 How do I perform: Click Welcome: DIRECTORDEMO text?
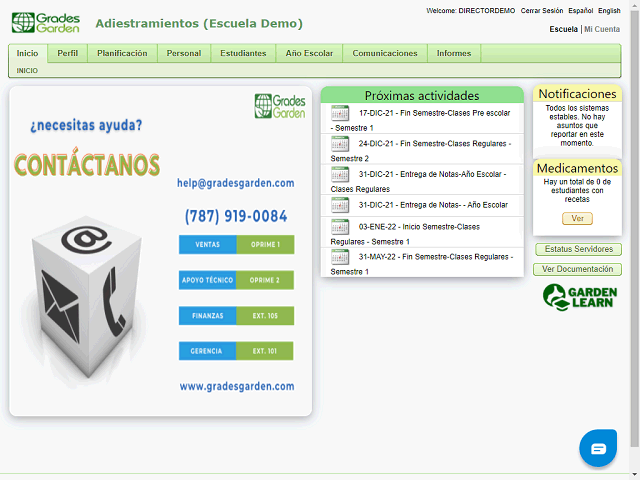click(x=471, y=11)
